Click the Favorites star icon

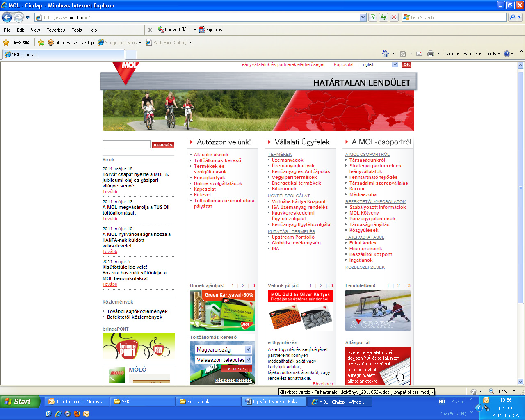tap(6, 42)
